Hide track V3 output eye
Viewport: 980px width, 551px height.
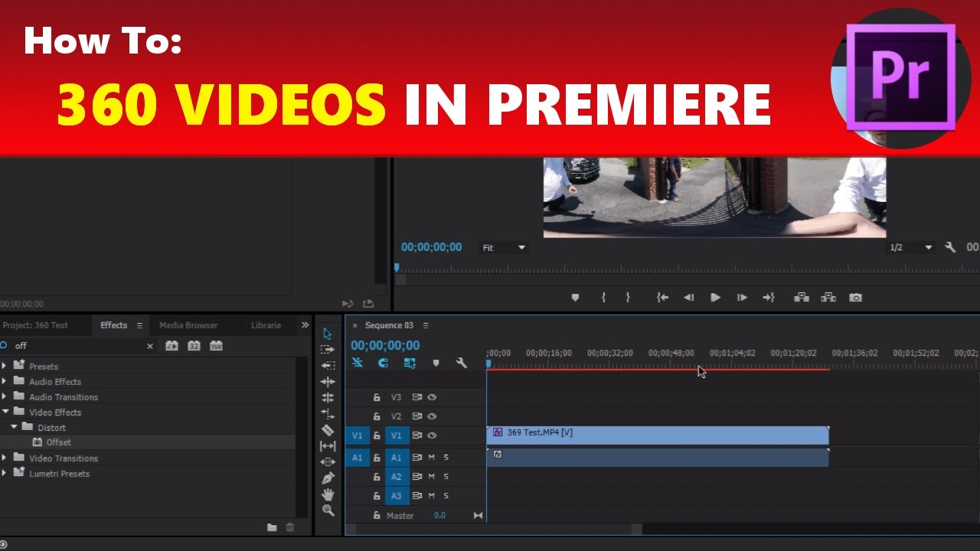pos(432,397)
